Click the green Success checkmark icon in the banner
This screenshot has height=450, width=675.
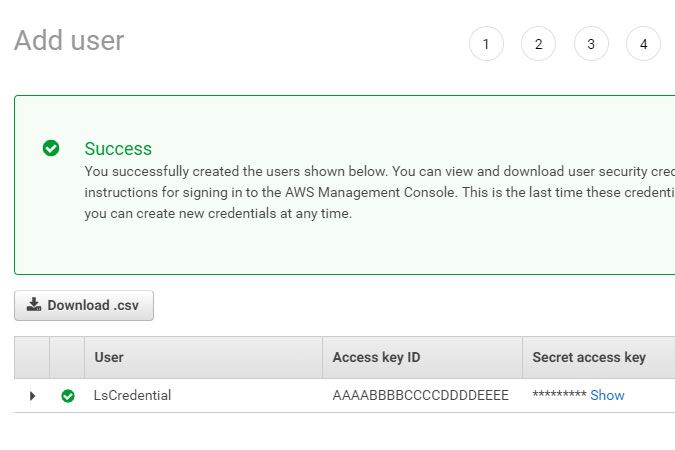pos(51,148)
